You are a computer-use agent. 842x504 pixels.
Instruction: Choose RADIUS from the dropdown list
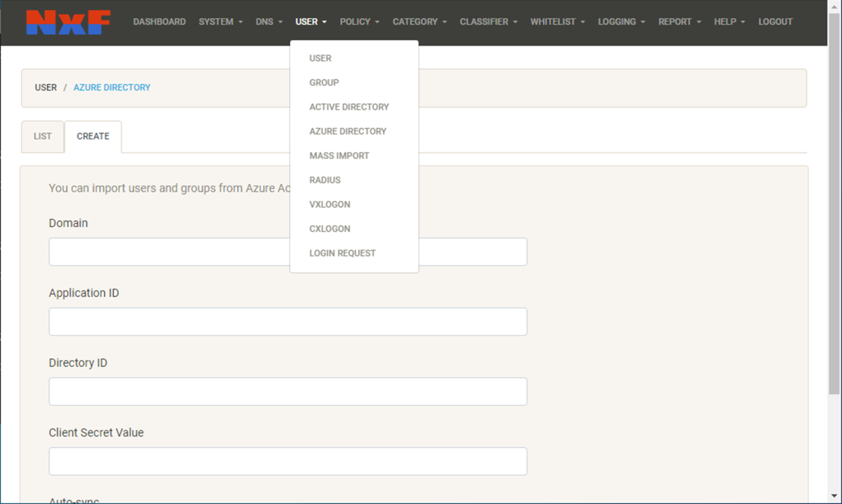click(x=325, y=180)
